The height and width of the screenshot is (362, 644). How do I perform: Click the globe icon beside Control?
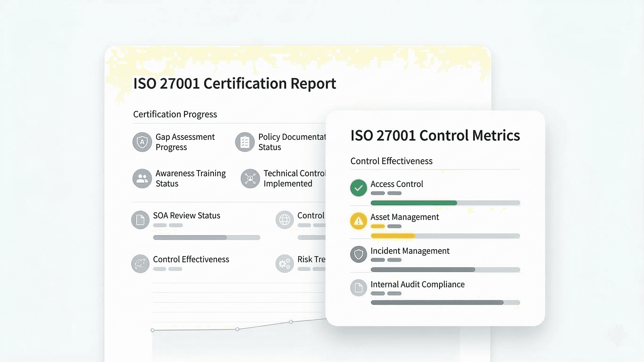pyautogui.click(x=284, y=220)
